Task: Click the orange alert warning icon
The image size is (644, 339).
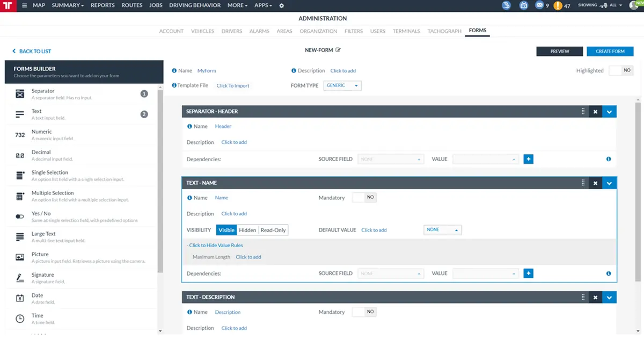Action: [558, 5]
